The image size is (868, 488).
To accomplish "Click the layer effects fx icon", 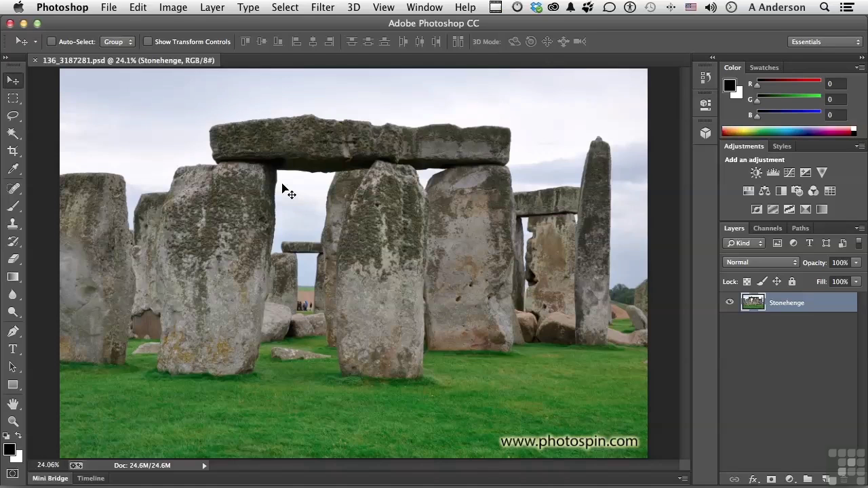I will 753,479.
